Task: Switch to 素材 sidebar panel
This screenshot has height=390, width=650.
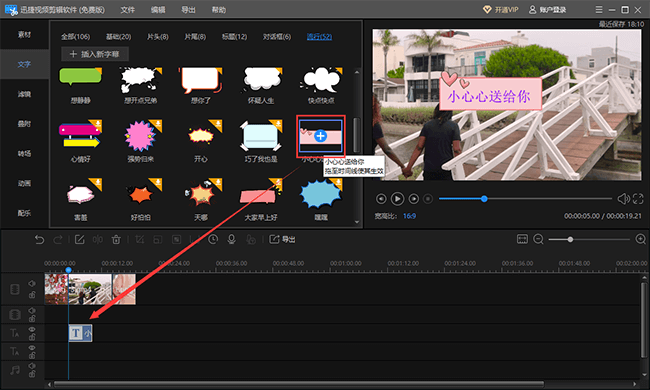Action: 24,34
